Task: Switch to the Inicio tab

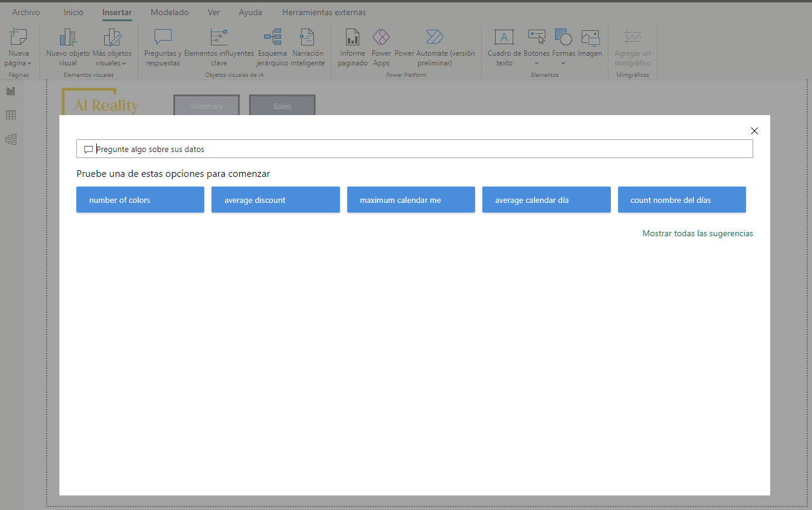Action: tap(73, 12)
